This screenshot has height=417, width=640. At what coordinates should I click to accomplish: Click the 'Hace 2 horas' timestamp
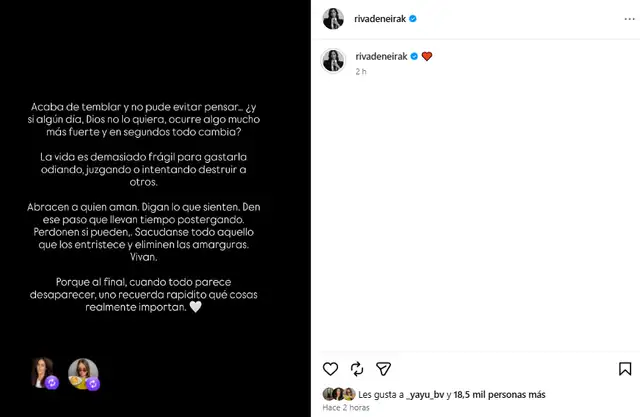pos(346,408)
